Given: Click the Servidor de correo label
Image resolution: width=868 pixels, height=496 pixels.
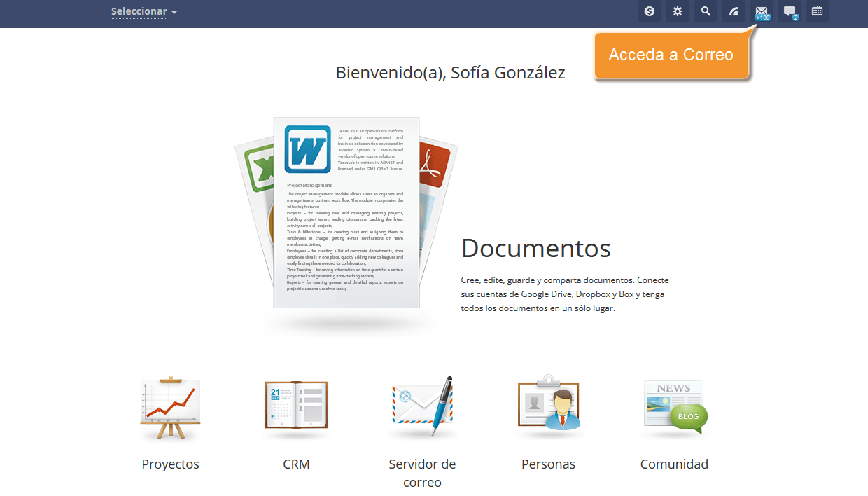Looking at the screenshot, I should coord(422,473).
